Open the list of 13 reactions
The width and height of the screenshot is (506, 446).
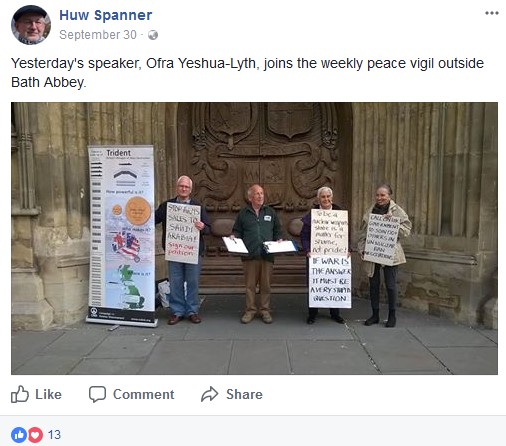point(54,435)
